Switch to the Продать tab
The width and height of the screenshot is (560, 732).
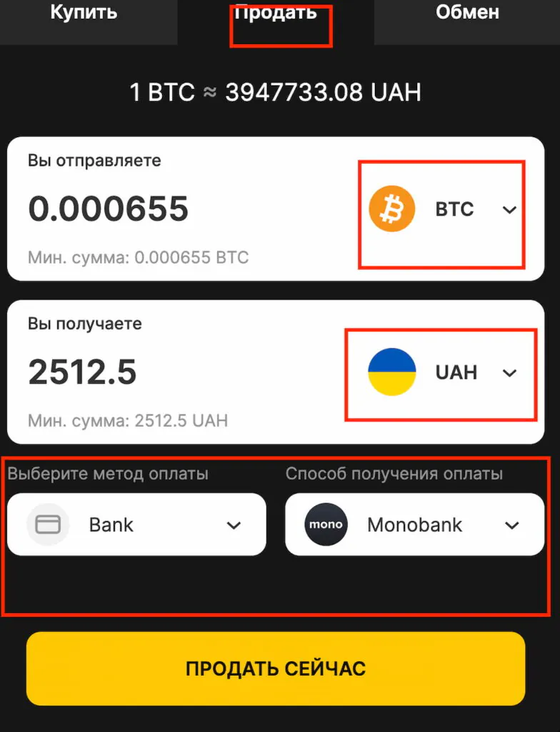[275, 13]
